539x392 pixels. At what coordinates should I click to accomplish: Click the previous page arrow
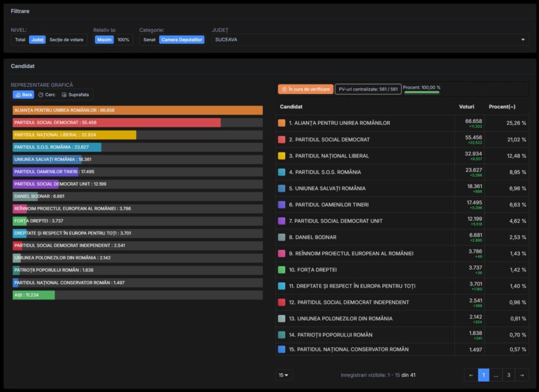471,375
